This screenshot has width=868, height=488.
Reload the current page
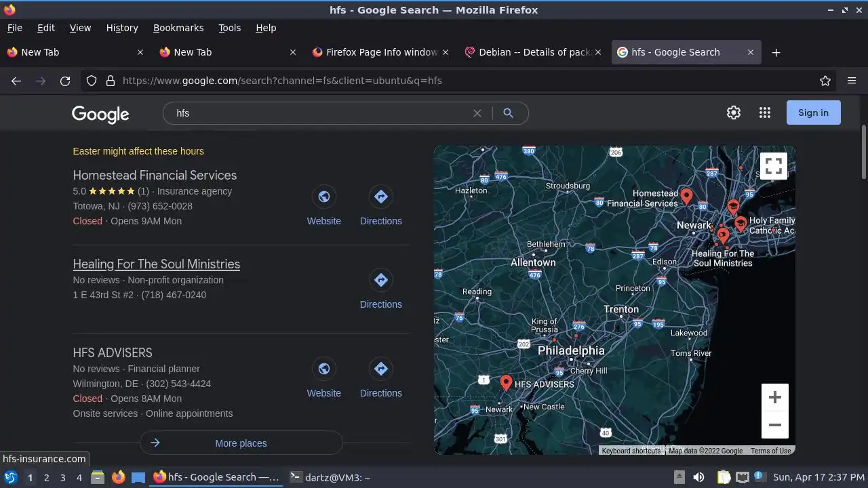point(65,81)
